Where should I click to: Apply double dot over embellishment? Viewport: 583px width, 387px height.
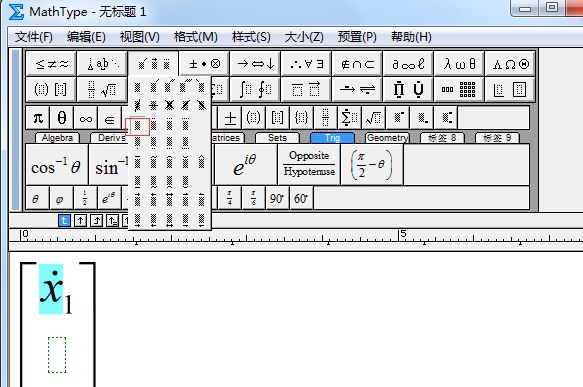[154, 125]
